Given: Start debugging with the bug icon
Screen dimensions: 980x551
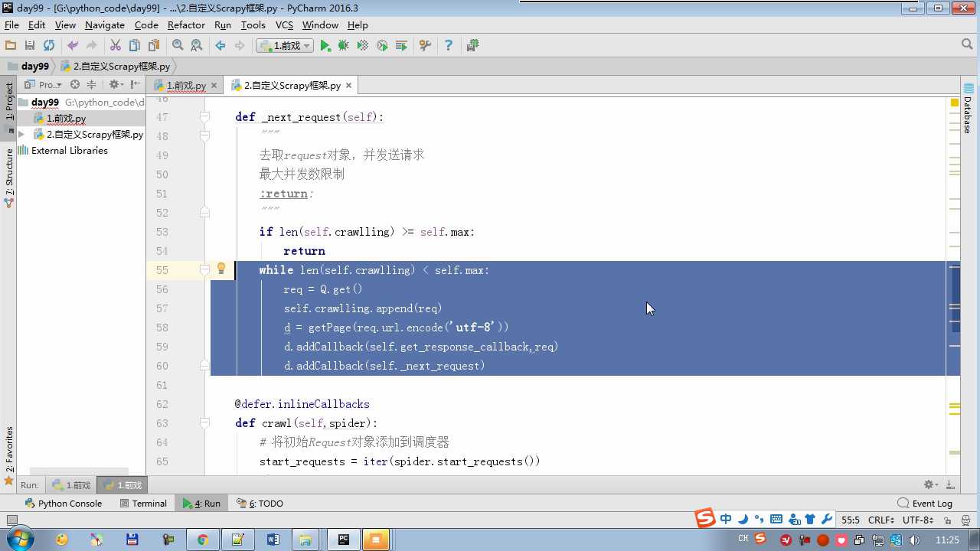Looking at the screenshot, I should click(x=344, y=46).
